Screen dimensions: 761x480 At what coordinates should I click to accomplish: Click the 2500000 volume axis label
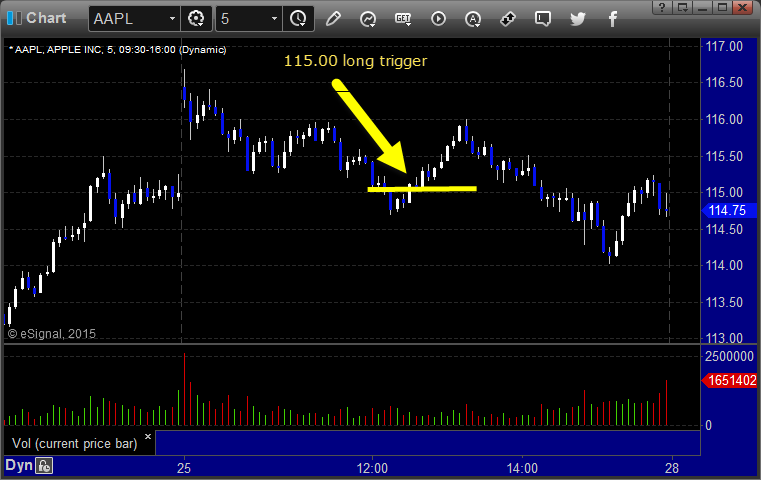(x=729, y=356)
